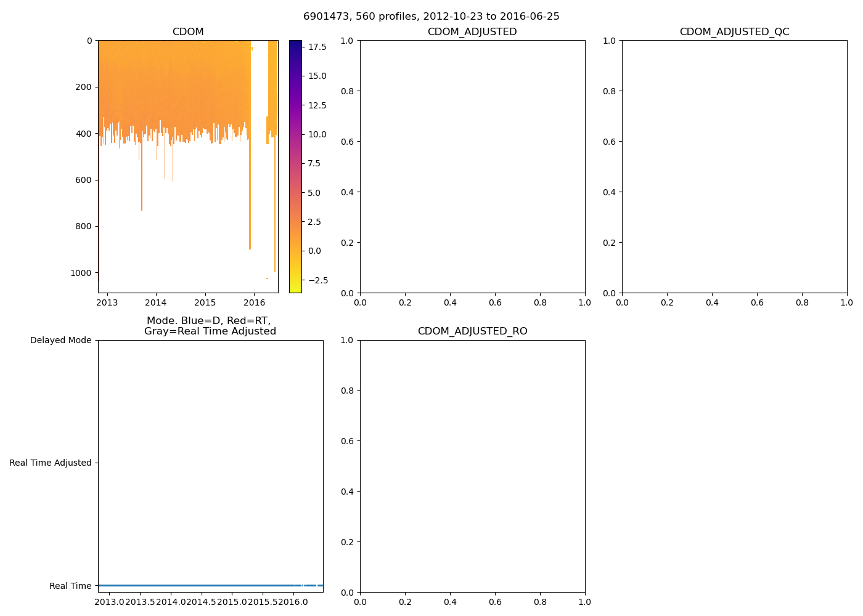Click the Mode plot title text

point(210,326)
